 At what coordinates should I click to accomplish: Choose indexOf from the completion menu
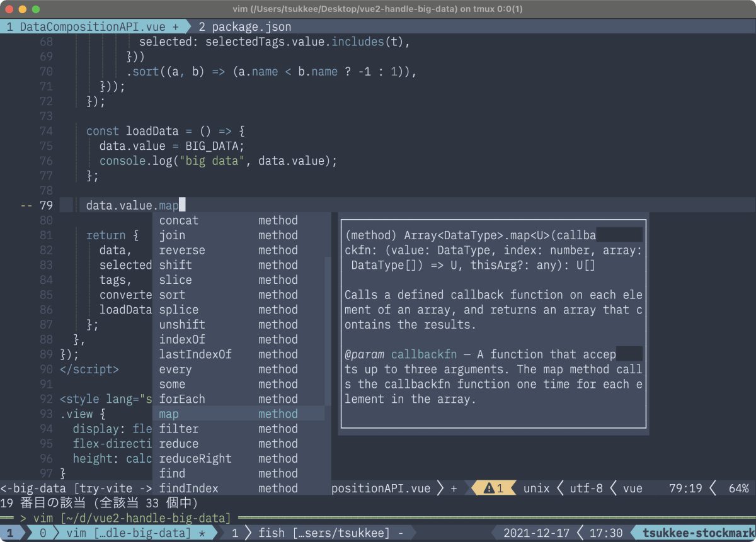(239, 339)
